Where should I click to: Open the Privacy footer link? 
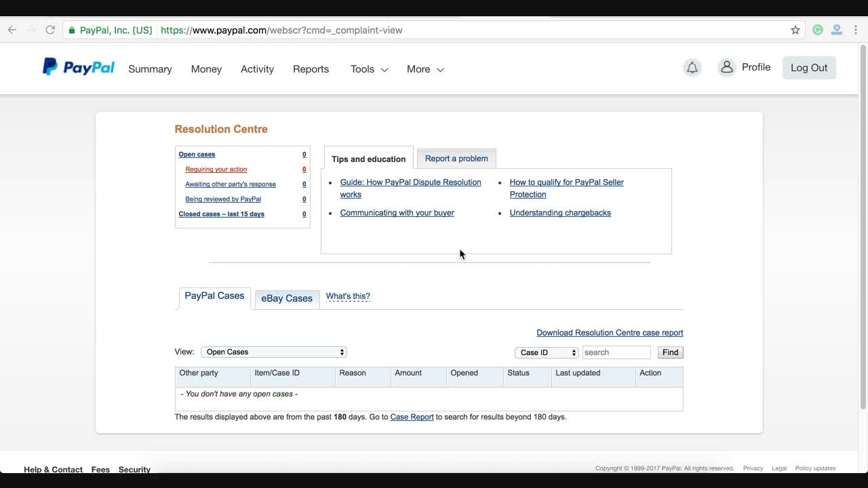(753, 468)
